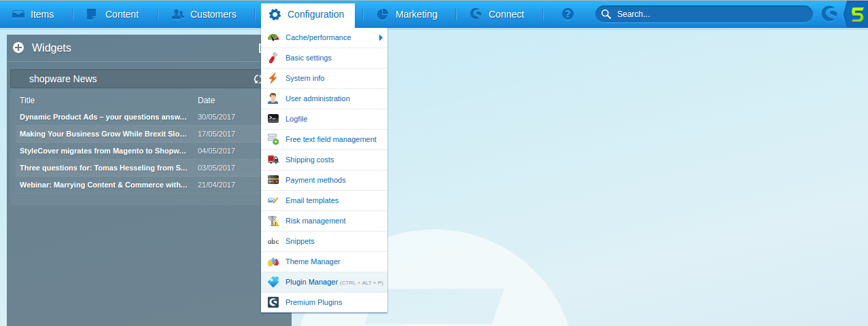Open Premium Plugins
The height and width of the screenshot is (326, 868).
(324, 302)
